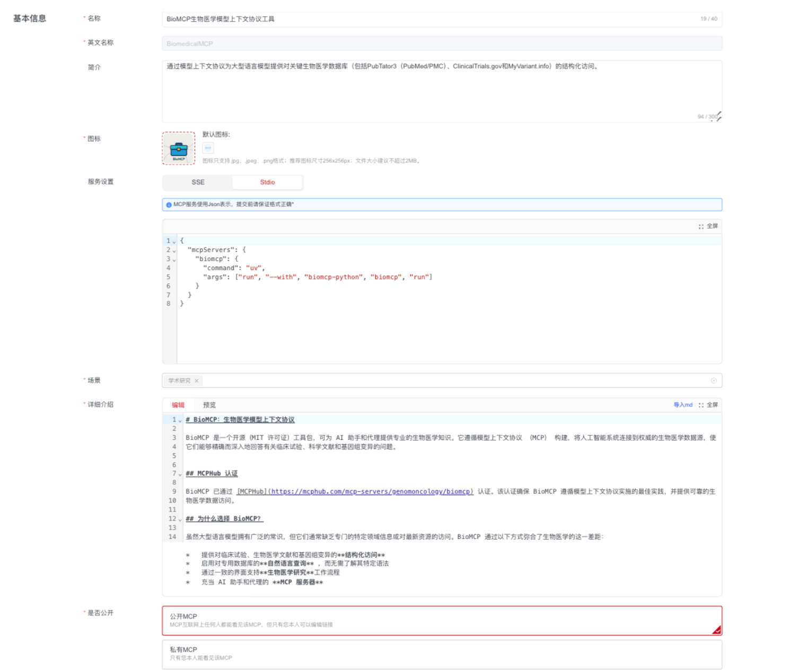Click the blue info icon in JSON notice
The image size is (788, 672).
pyautogui.click(x=169, y=205)
